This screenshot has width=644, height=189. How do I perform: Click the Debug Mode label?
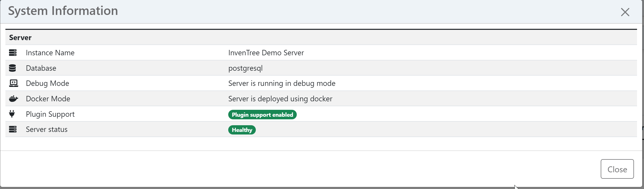point(47,84)
